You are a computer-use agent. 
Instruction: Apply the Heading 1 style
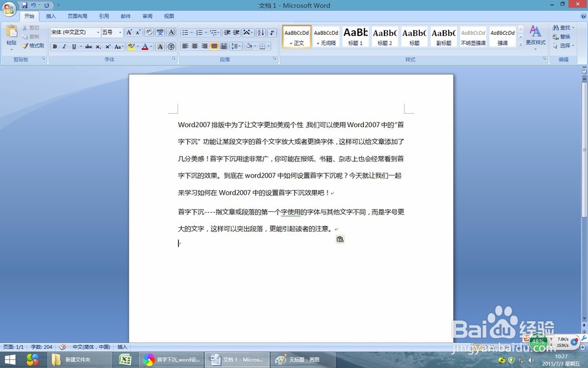(356, 37)
